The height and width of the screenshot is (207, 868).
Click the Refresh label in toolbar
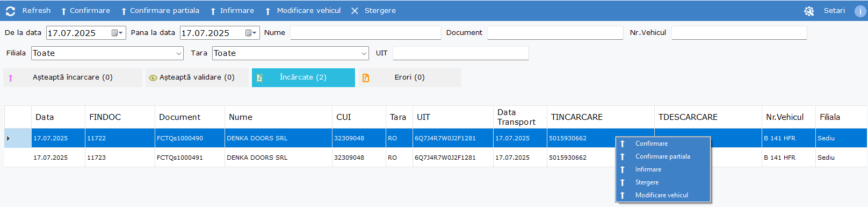point(37,11)
